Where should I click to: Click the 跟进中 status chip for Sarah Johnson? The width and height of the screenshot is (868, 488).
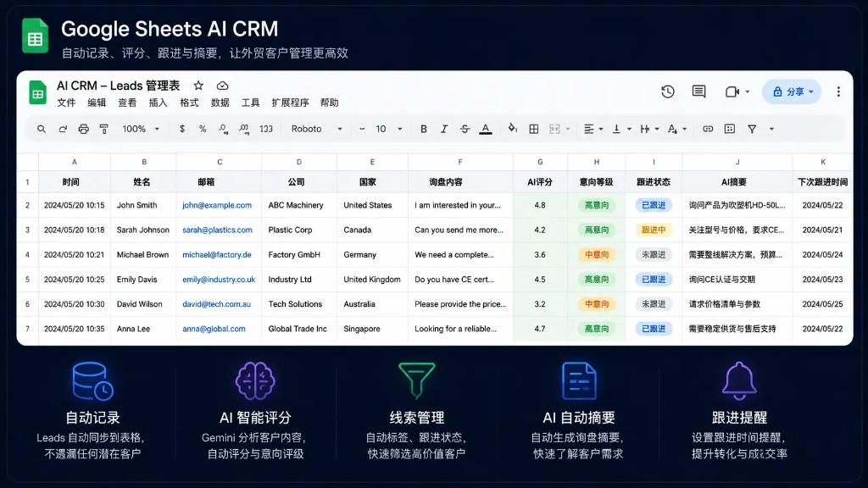coord(654,230)
